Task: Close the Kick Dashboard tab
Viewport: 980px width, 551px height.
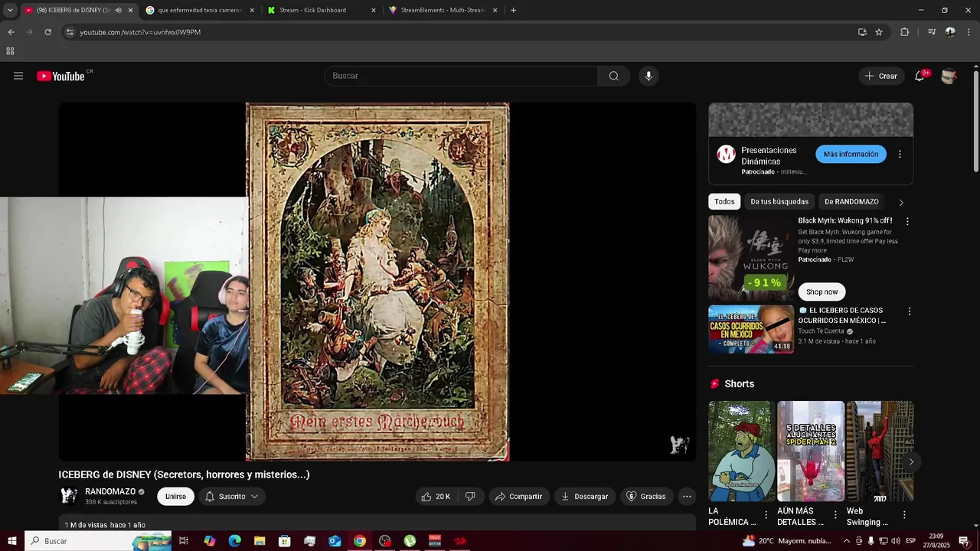Action: 374,10
